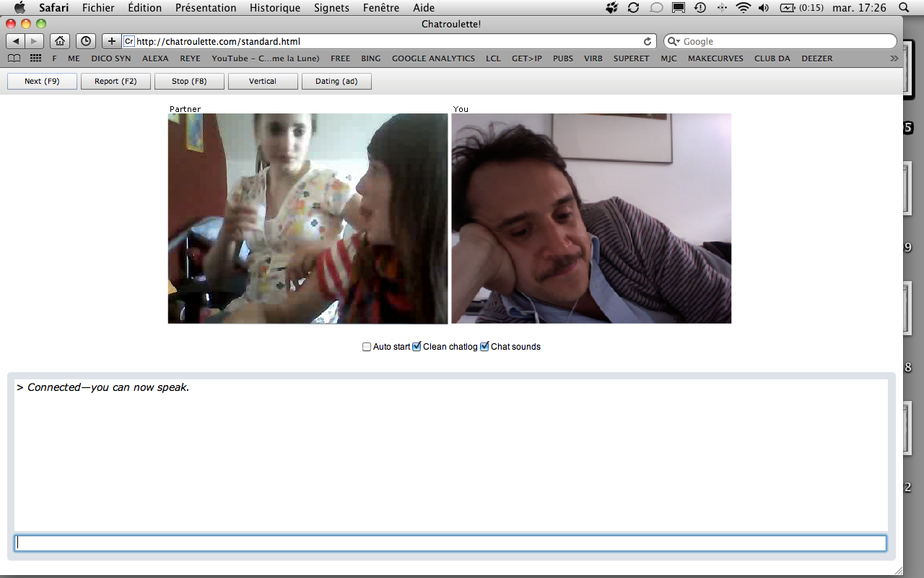This screenshot has width=924, height=578.
Task: Reload the page with the refresh arrow
Action: 648,42
